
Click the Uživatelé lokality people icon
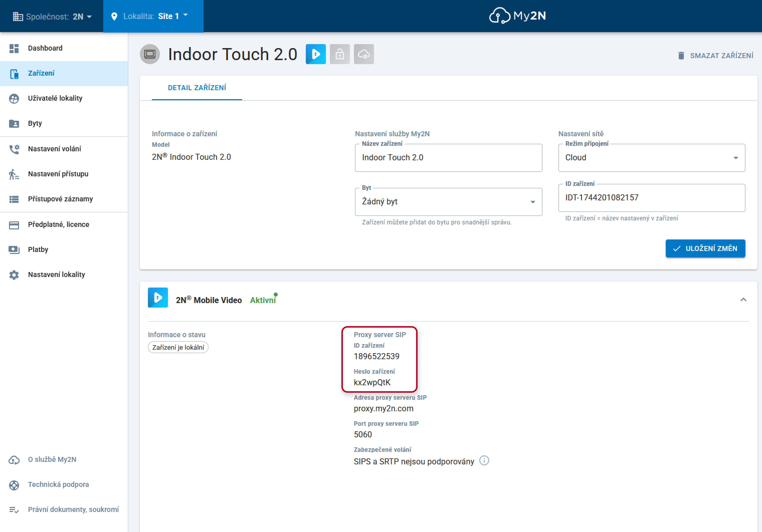tap(14, 98)
